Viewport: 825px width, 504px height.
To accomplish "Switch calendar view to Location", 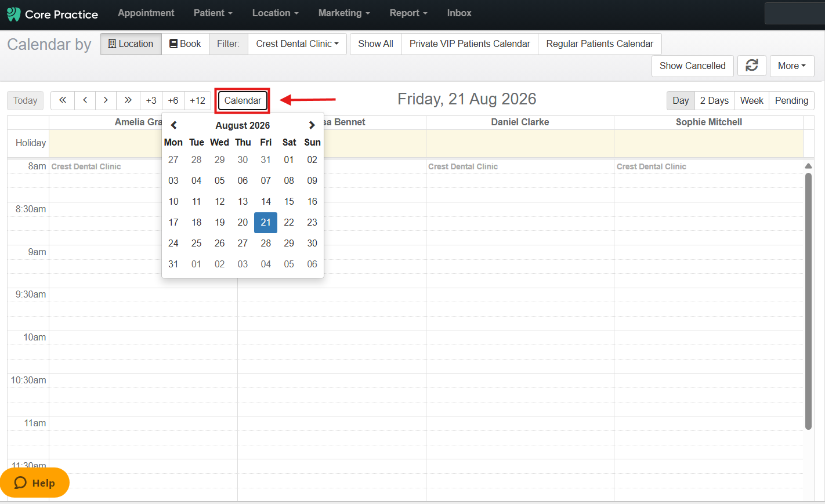I will (131, 44).
